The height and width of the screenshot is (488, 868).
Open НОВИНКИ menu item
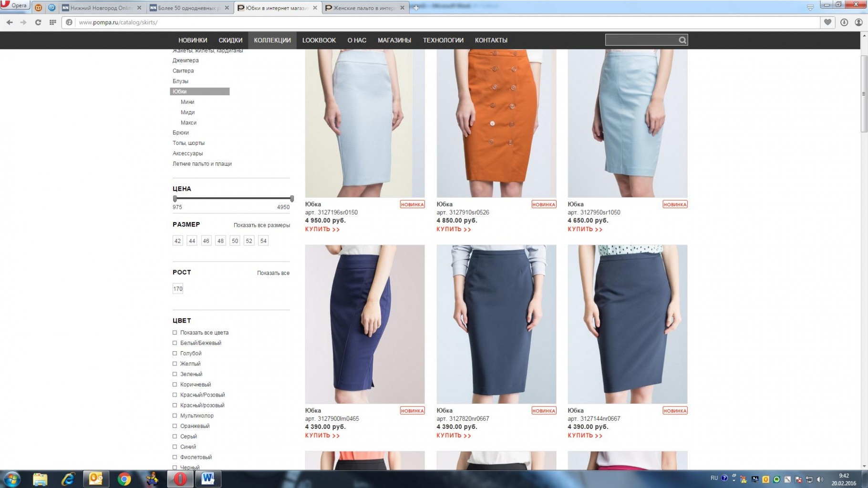click(x=193, y=41)
